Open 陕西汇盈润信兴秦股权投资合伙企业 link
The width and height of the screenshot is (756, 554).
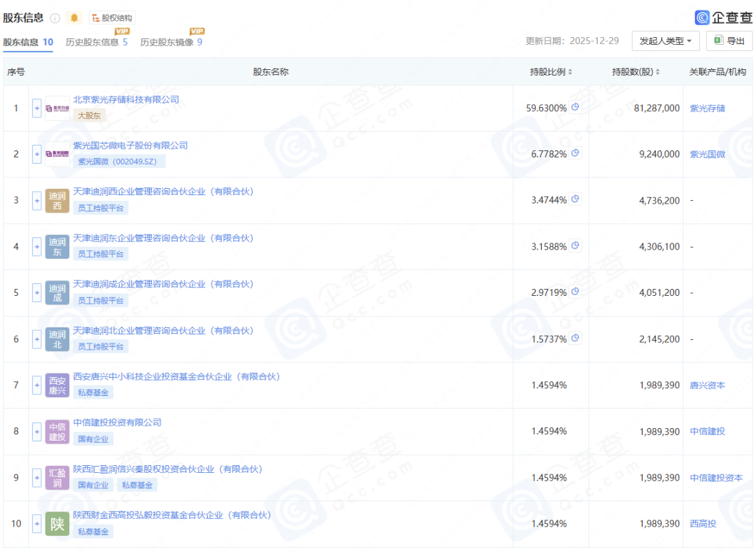point(167,469)
